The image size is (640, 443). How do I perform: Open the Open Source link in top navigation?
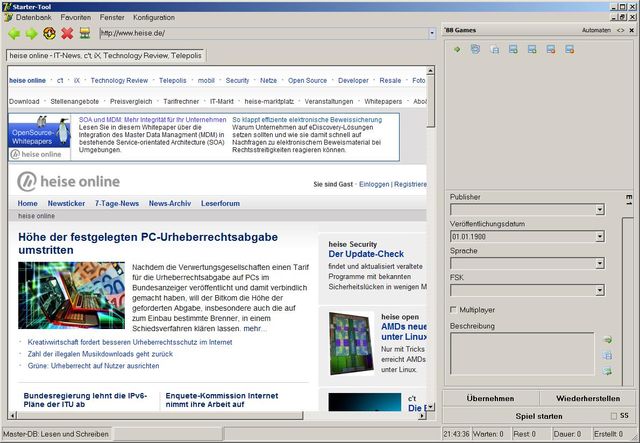(307, 80)
